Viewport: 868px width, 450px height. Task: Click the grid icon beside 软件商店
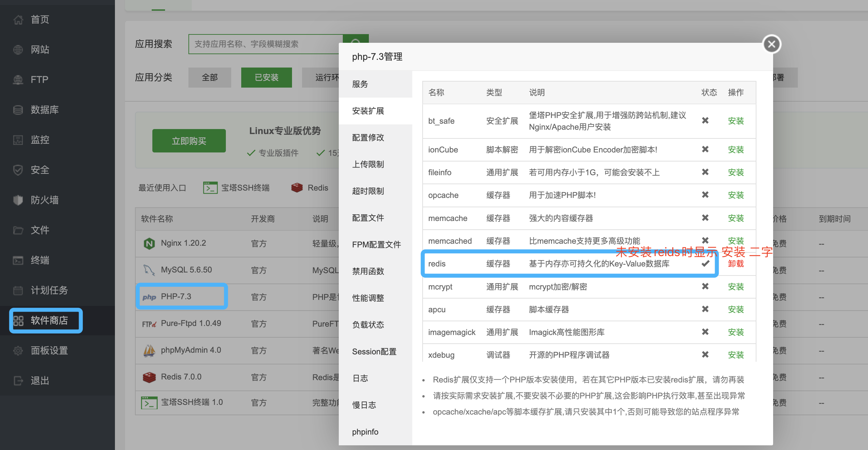tap(18, 321)
